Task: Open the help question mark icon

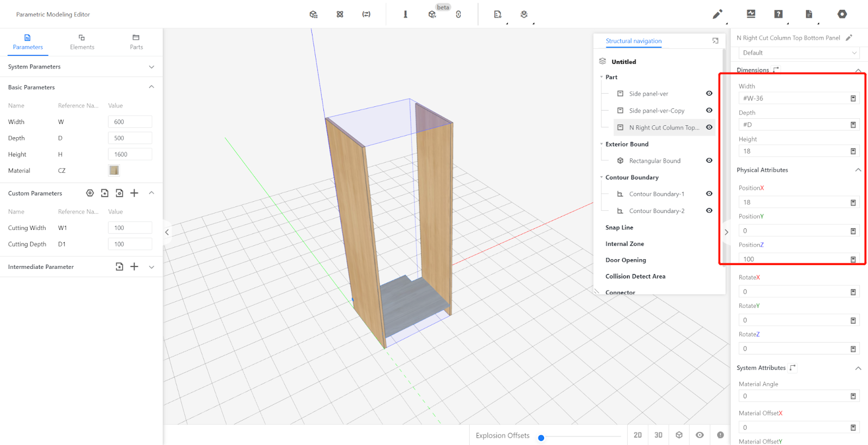Action: coord(778,14)
